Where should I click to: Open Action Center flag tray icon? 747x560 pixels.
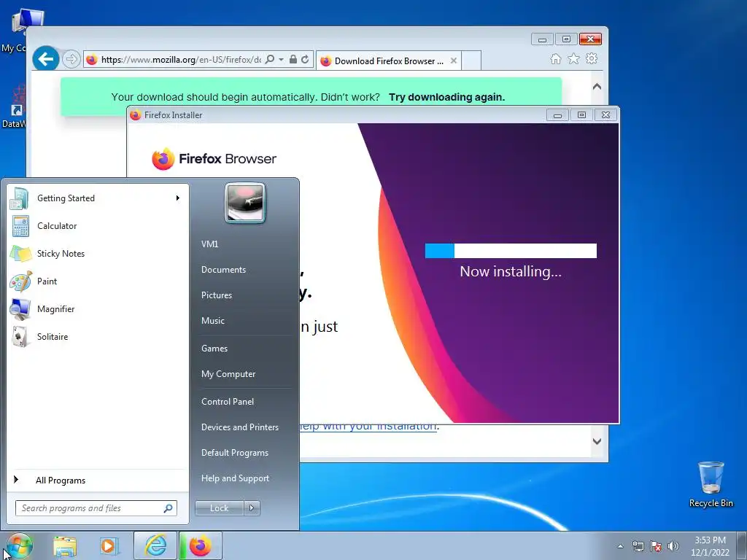[656, 546]
